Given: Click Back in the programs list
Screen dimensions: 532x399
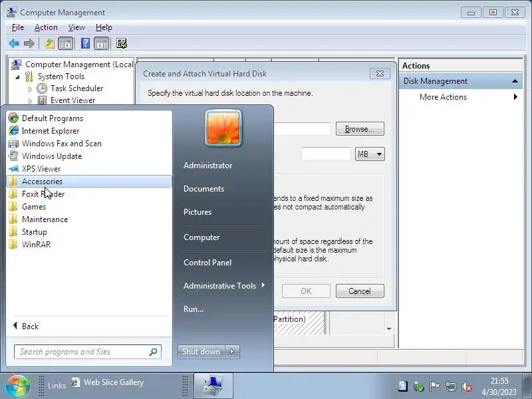Looking at the screenshot, I should coord(26,326).
